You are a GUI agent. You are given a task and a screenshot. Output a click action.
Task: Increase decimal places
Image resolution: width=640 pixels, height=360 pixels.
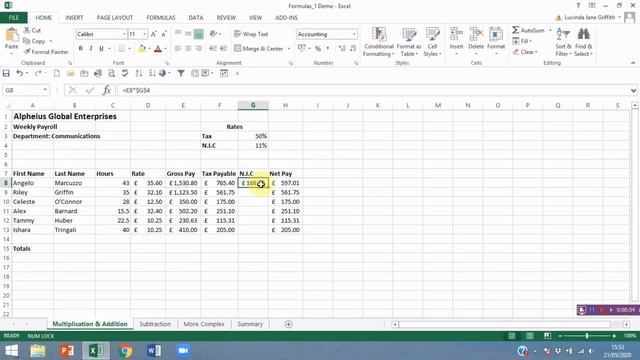pos(342,49)
